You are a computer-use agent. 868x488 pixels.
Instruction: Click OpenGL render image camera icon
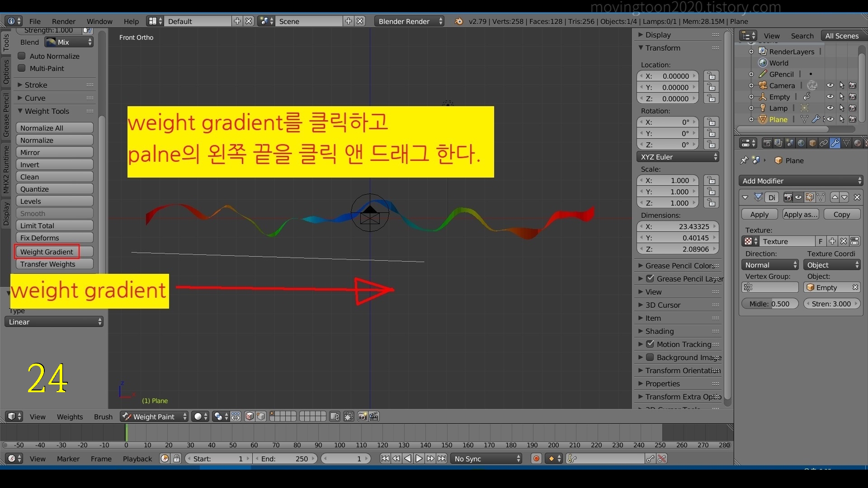coord(363,417)
